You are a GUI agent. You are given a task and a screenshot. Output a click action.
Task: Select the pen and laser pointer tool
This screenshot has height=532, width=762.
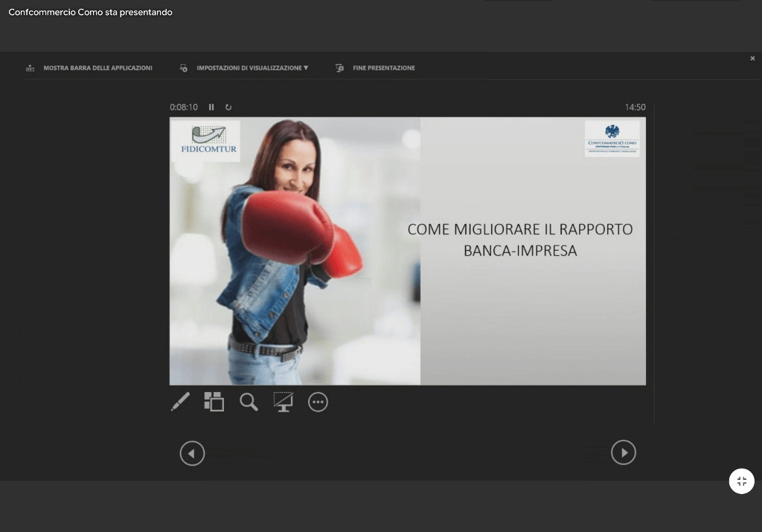click(180, 402)
